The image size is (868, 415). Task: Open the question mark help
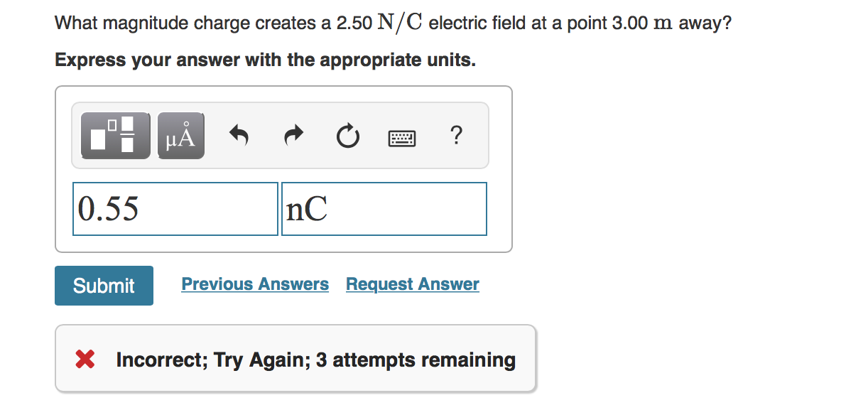click(x=457, y=136)
